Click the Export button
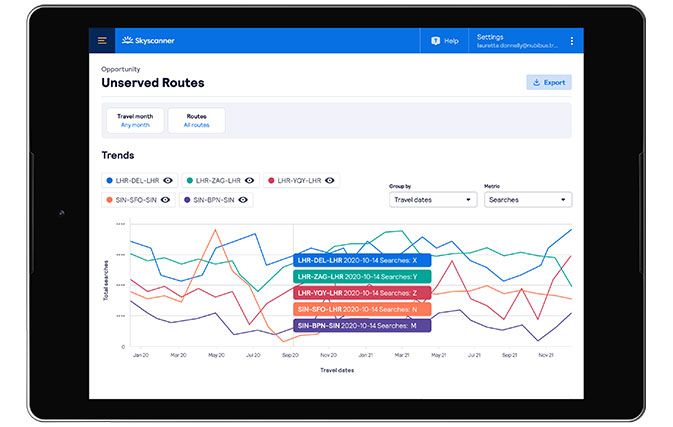The image size is (673, 427). tap(549, 82)
